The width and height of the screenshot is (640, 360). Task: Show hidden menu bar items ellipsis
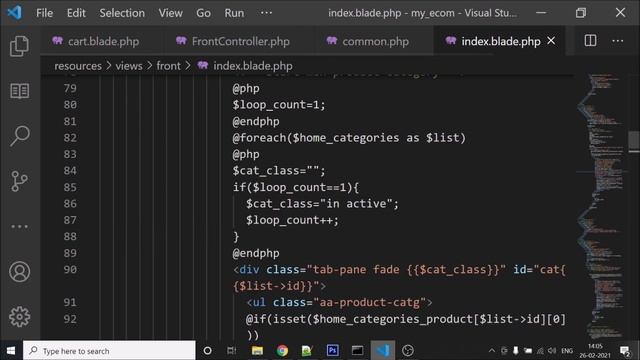pyautogui.click(x=266, y=13)
